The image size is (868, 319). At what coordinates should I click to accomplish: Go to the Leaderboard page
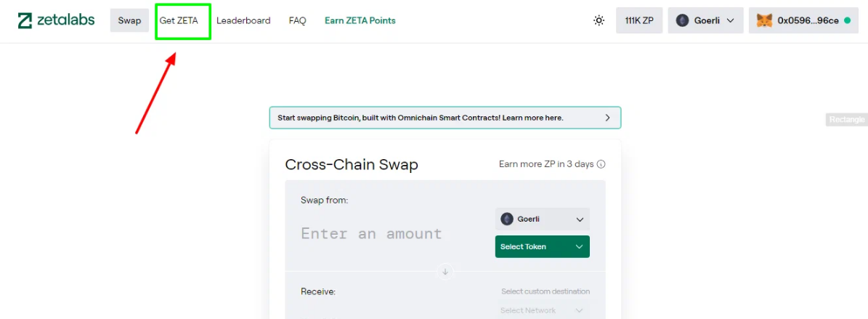click(x=243, y=20)
